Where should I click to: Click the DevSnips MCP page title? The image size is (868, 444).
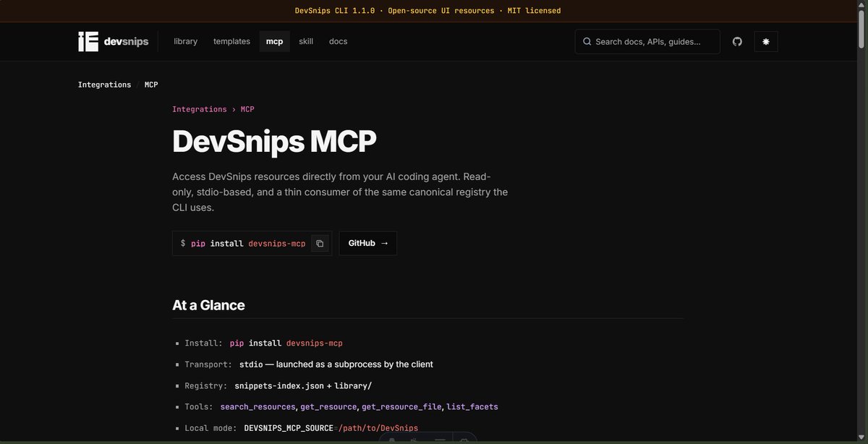click(274, 141)
